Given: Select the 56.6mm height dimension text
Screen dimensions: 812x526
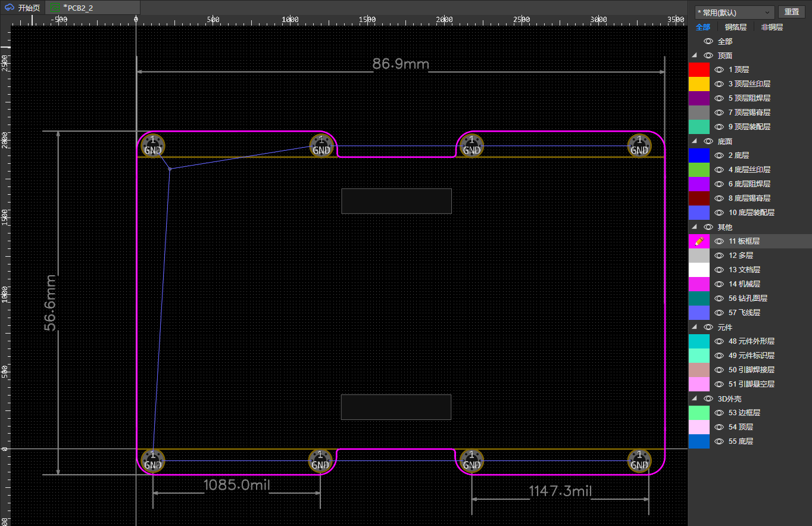Looking at the screenshot, I should [x=50, y=302].
